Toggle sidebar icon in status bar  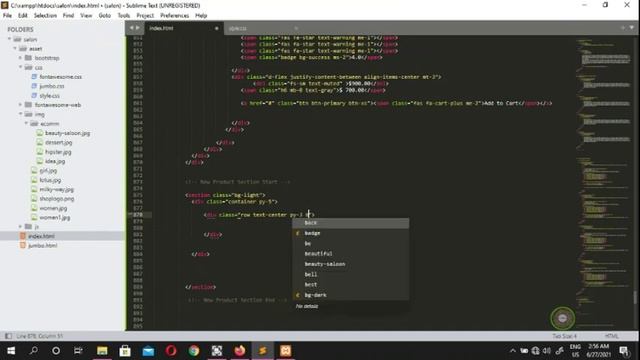(x=8, y=336)
